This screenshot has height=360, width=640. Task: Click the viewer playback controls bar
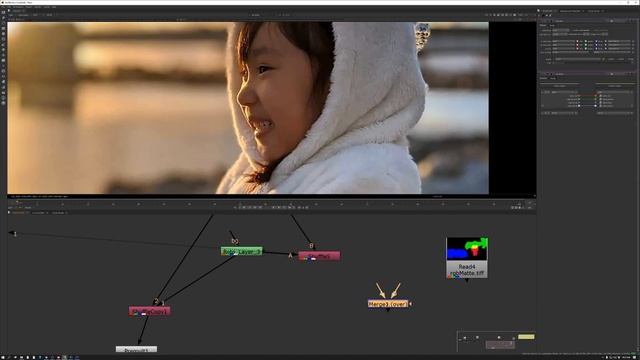click(271, 207)
